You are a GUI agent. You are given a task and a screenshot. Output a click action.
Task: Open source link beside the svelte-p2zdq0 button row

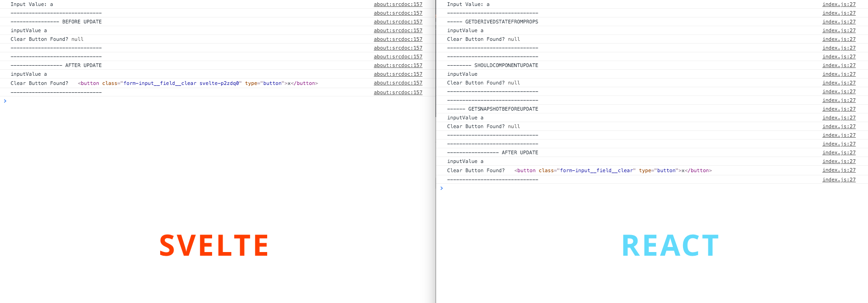tap(398, 83)
